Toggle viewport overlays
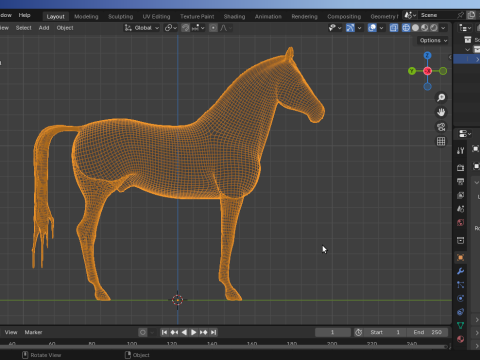This screenshot has width=480, height=360. coord(372,28)
